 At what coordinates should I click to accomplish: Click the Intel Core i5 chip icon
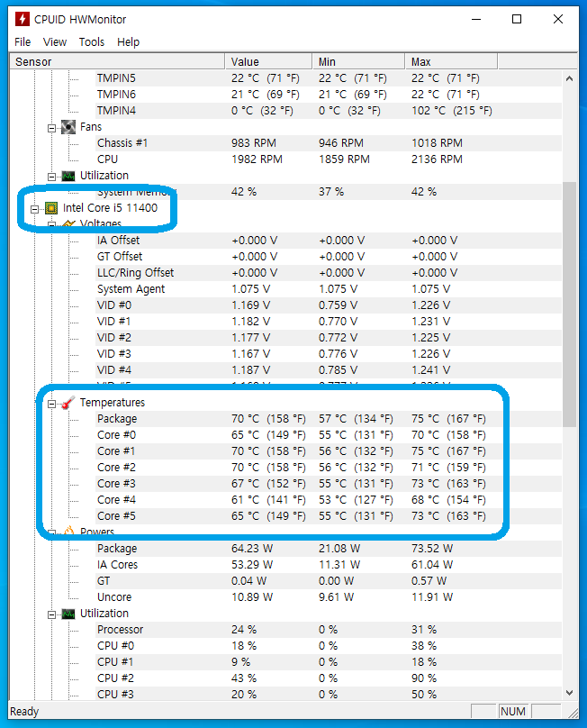point(51,208)
